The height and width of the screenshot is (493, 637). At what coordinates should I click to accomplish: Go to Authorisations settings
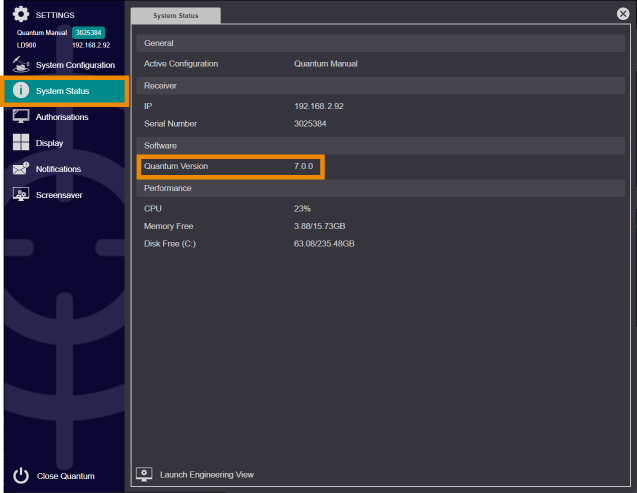tap(62, 117)
